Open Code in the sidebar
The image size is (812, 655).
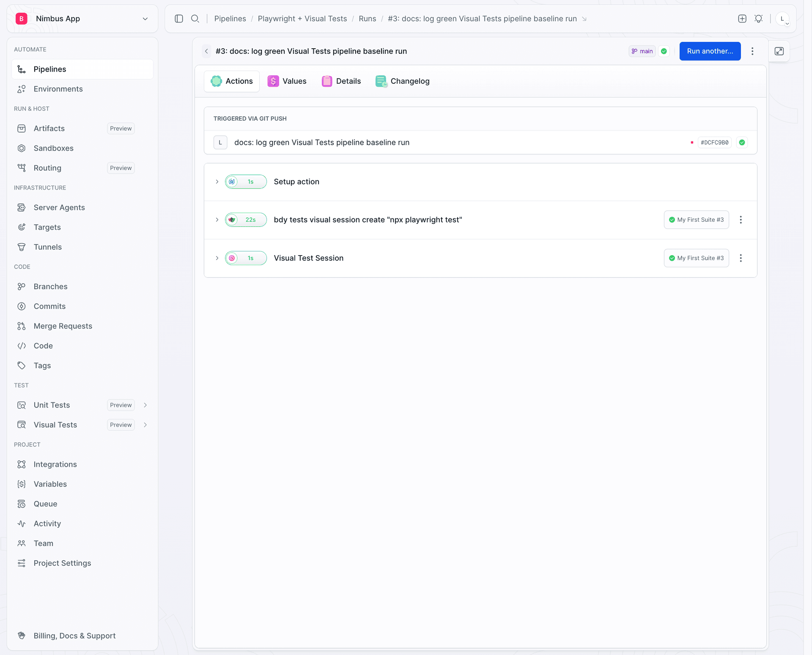click(82, 346)
